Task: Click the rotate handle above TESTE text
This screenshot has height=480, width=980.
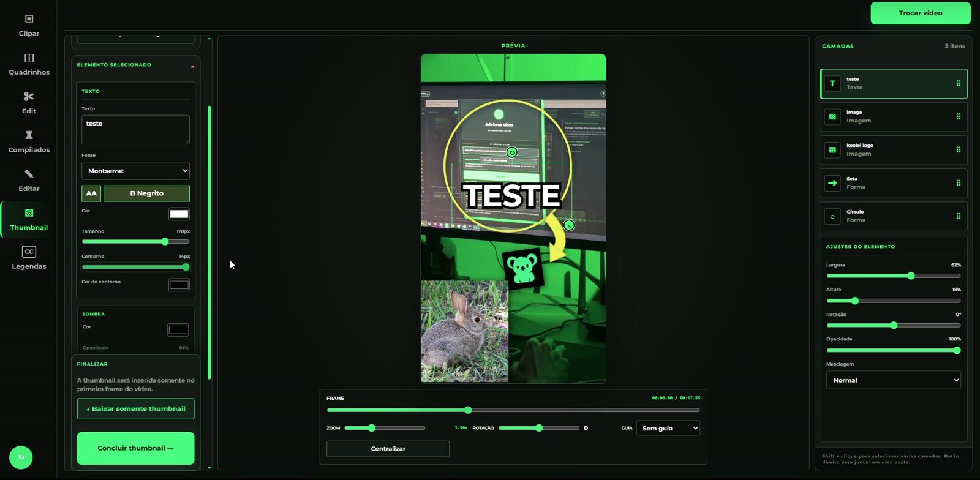Action: pos(512,152)
